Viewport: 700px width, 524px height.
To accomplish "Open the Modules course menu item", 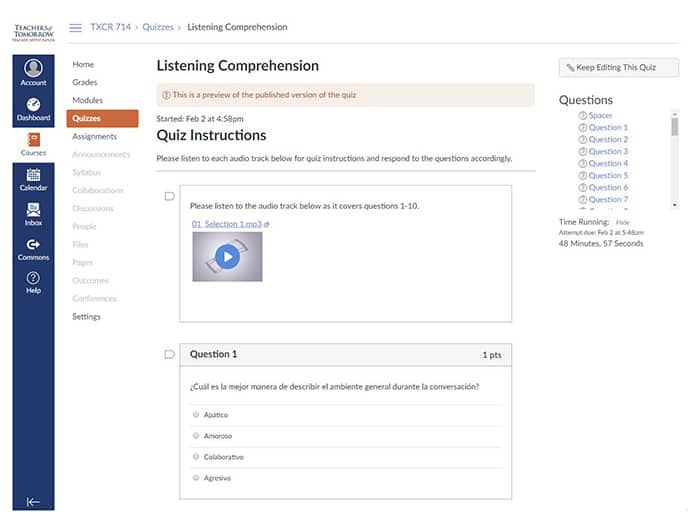I will [87, 100].
